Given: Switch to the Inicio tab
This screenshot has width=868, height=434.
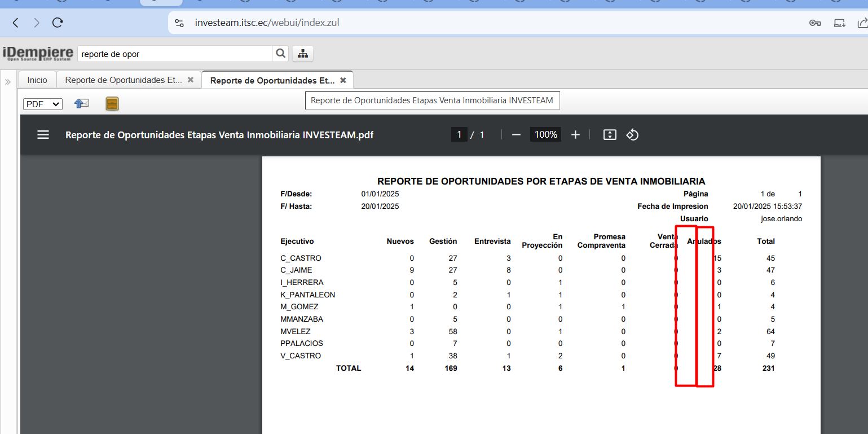Looking at the screenshot, I should (37, 80).
